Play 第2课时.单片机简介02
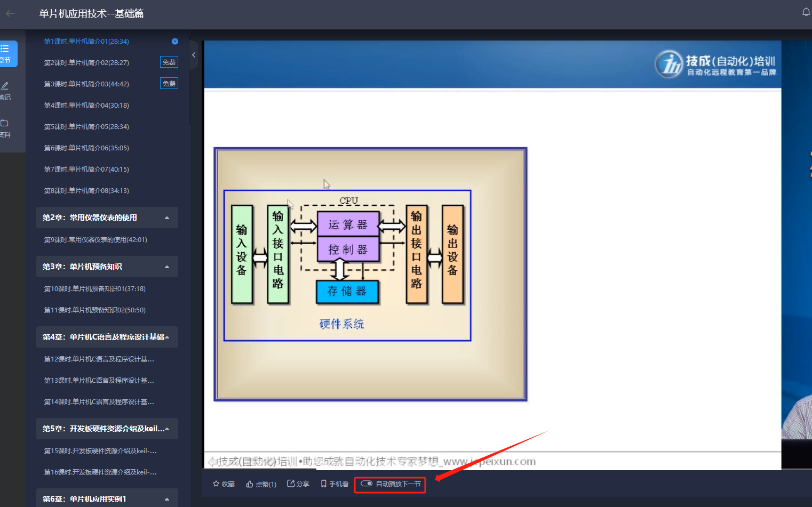This screenshot has height=507, width=812. tap(86, 63)
